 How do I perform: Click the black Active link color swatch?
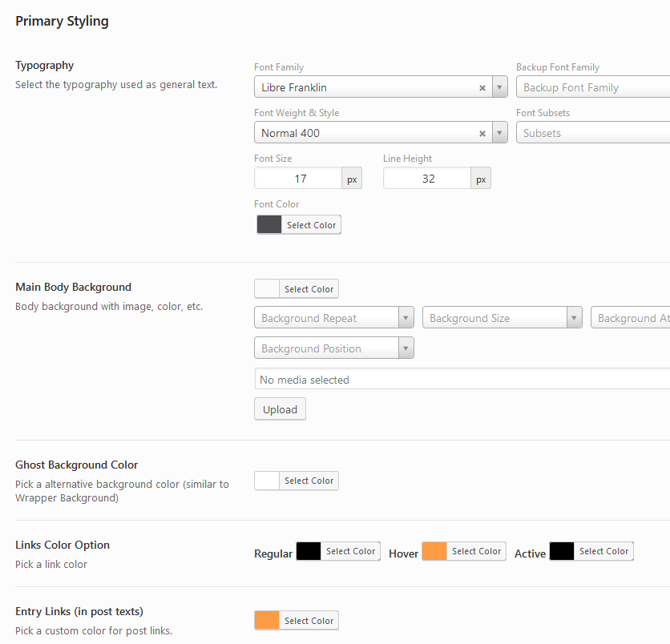[x=562, y=551]
